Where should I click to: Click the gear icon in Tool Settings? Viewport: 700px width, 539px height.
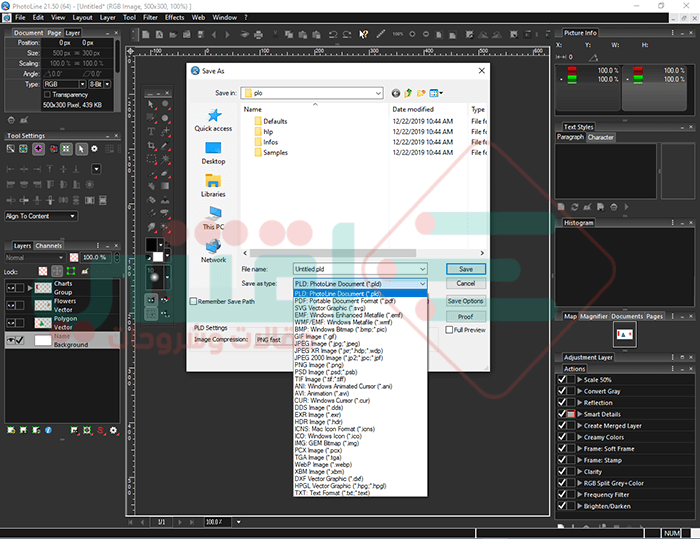94,149
